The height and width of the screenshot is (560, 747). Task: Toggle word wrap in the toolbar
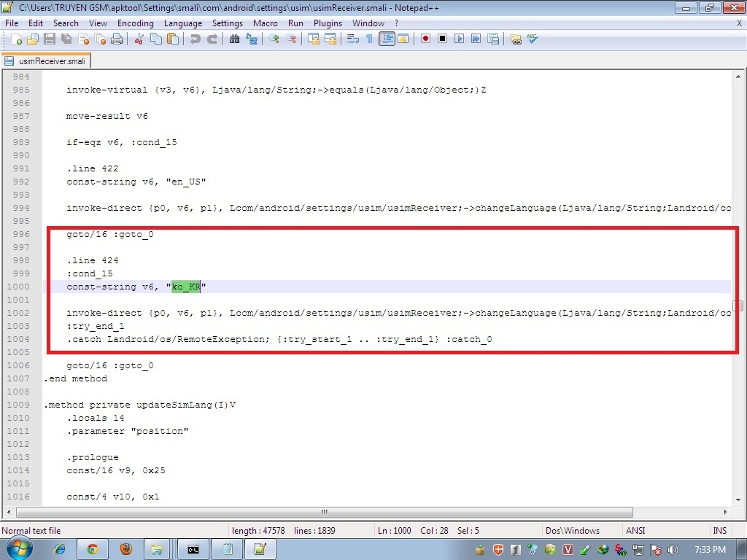click(x=352, y=39)
